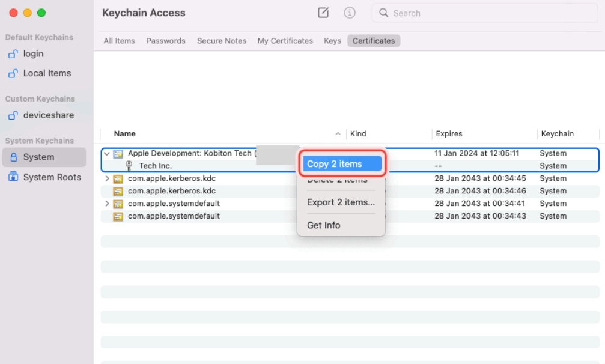Sort by the Expires column header

tap(449, 134)
